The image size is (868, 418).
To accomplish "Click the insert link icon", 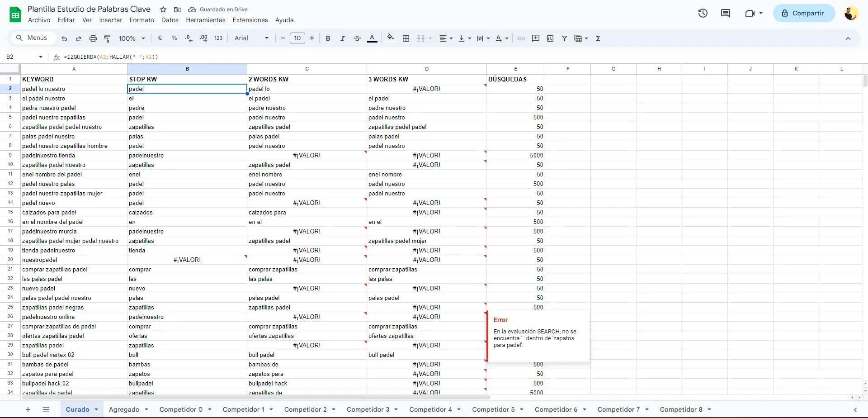I will tap(521, 38).
